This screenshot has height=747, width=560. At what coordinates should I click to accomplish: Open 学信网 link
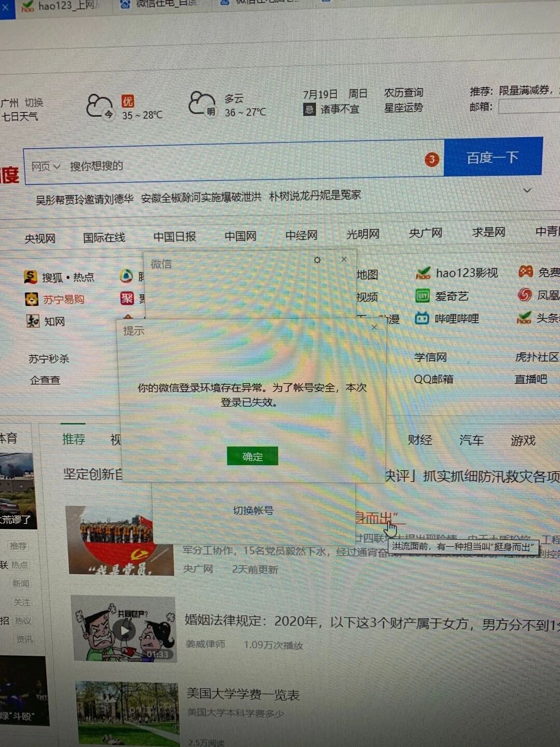430,357
